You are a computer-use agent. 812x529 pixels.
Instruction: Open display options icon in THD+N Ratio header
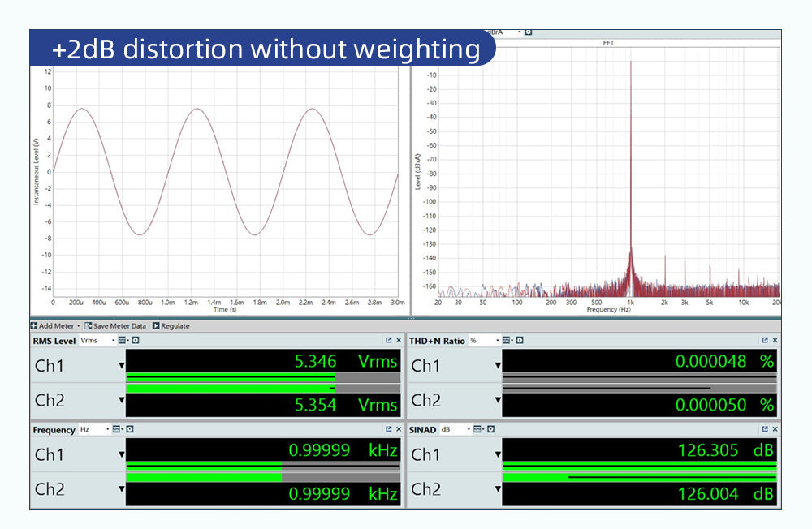(x=508, y=341)
